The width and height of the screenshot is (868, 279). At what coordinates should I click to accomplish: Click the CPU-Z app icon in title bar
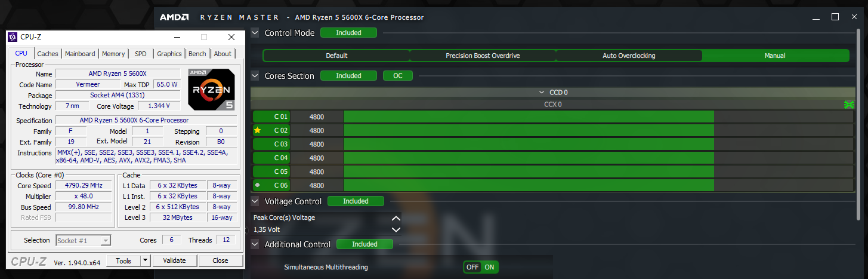(x=13, y=37)
